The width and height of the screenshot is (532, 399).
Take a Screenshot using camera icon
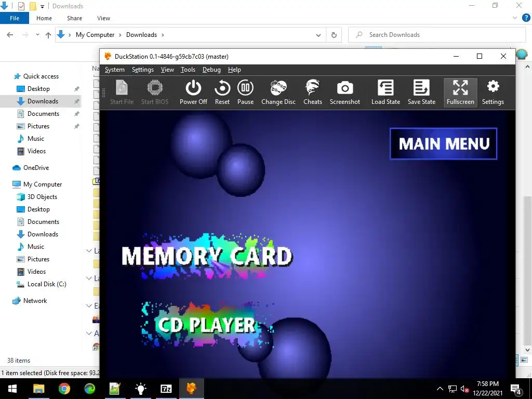pos(345,92)
